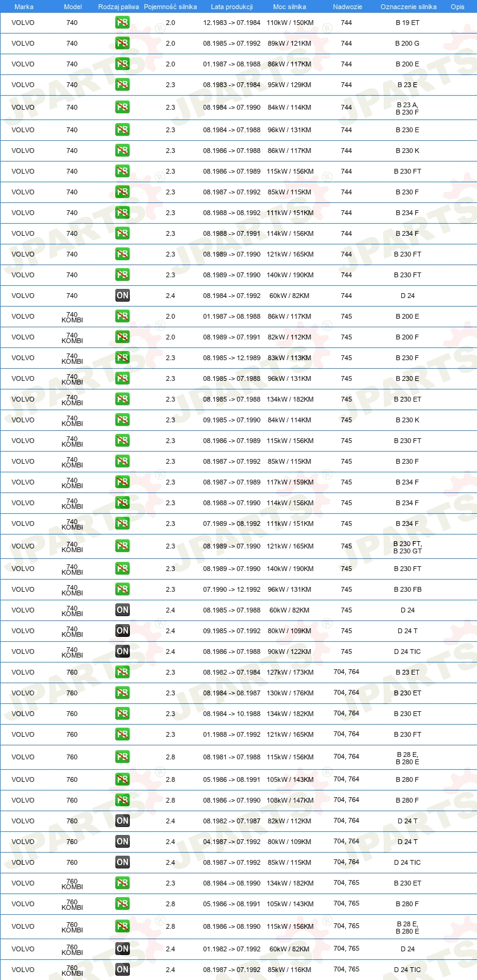Screen dimensions: 477x980
Task: Select the B 19 ET engine code
Action: coord(407,23)
